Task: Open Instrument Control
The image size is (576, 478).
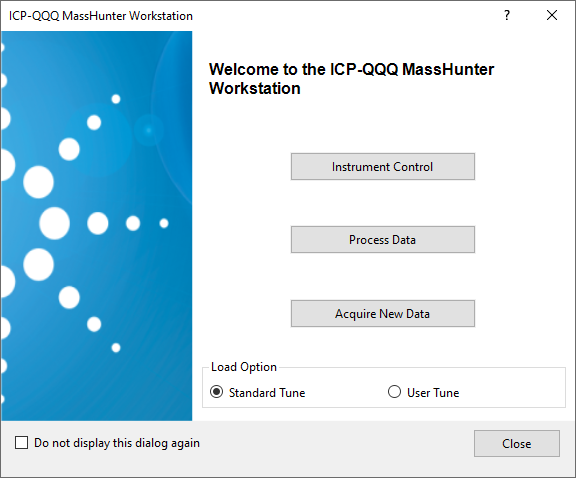Action: pos(383,166)
